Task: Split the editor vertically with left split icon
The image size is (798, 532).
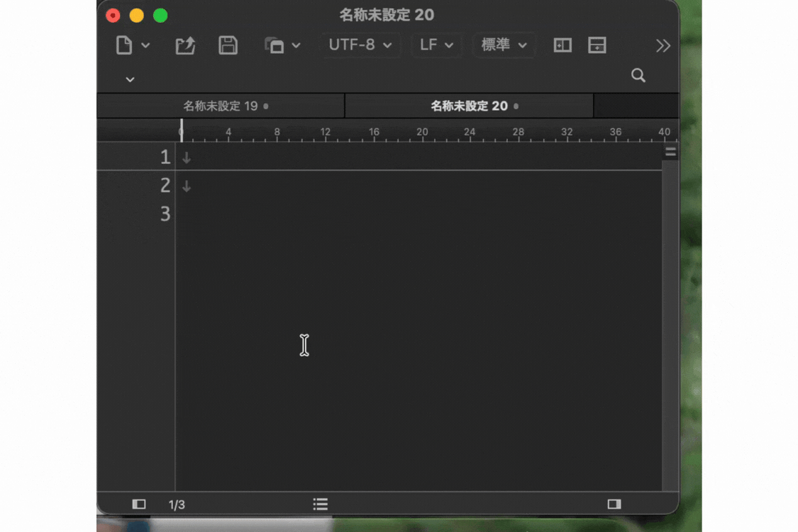Action: pos(563,45)
